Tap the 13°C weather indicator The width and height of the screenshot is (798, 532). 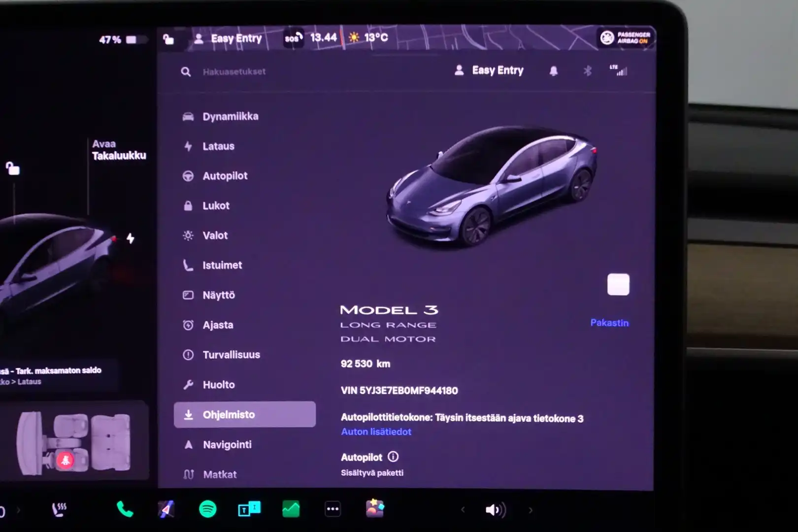tap(368, 37)
